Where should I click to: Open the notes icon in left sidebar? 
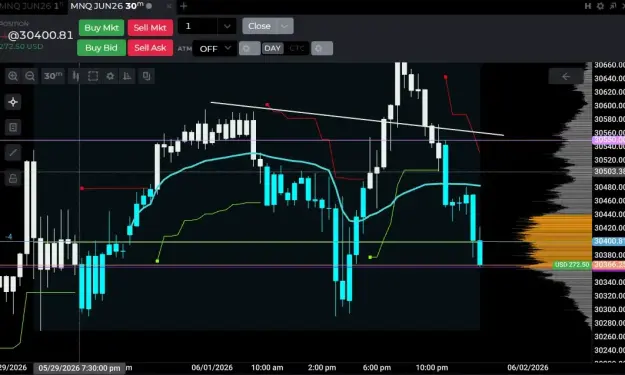coord(13,127)
